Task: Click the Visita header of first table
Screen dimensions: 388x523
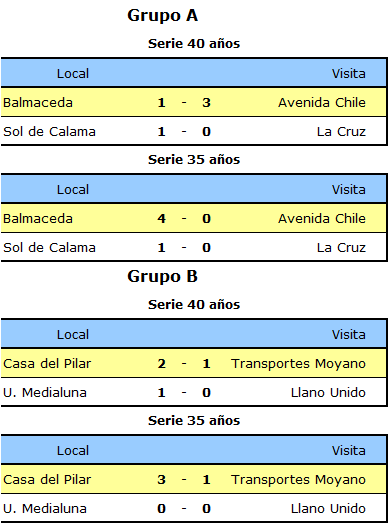Action: tap(349, 73)
